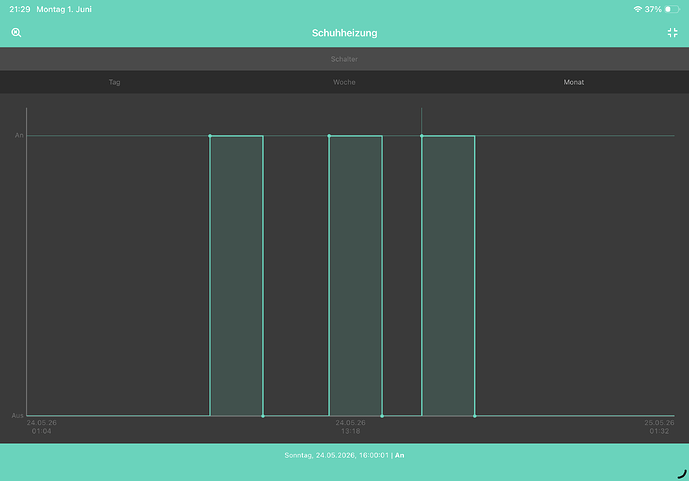
Task: Tap the Sonntag 24.05.2026 16:00:01 readout
Action: pos(344,455)
